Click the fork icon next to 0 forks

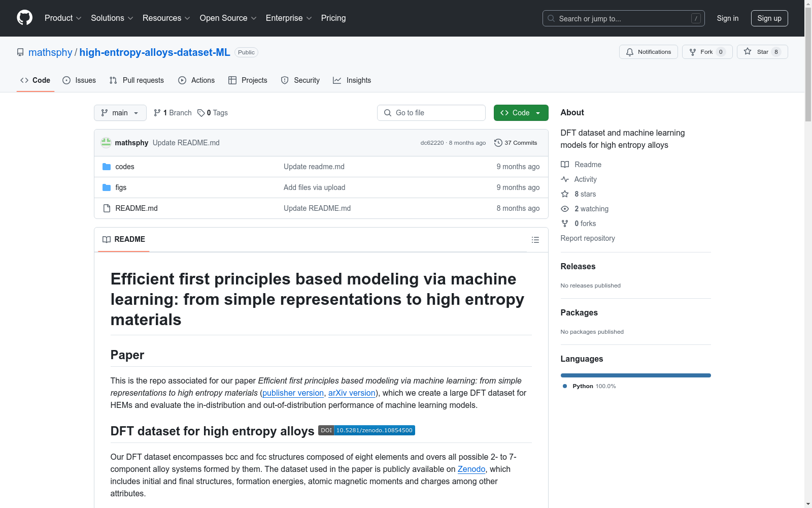pyautogui.click(x=565, y=224)
